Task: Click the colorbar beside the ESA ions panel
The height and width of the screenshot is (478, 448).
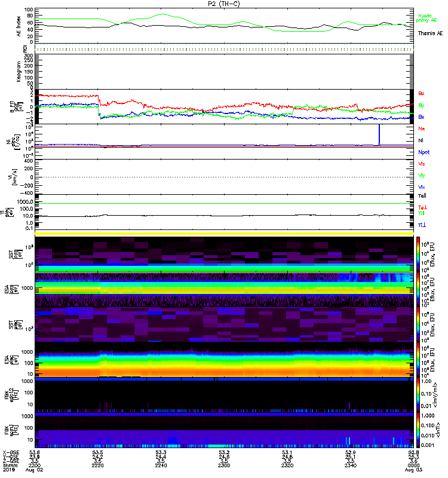Action: click(418, 290)
